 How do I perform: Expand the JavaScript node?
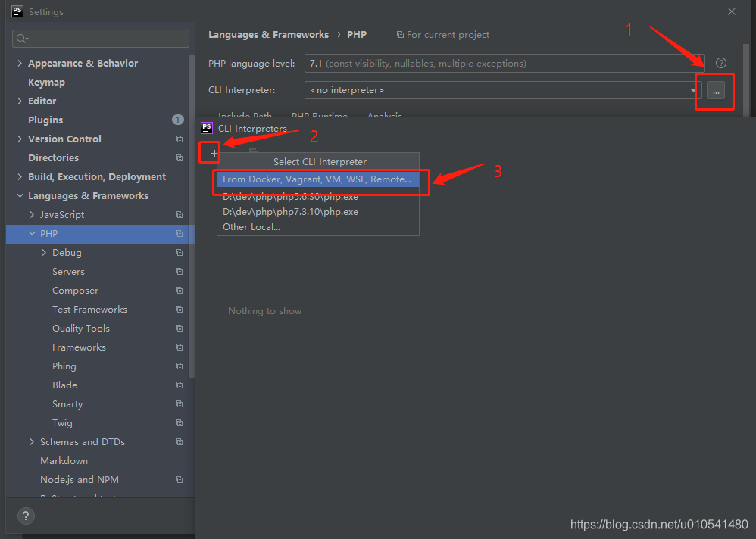click(32, 214)
